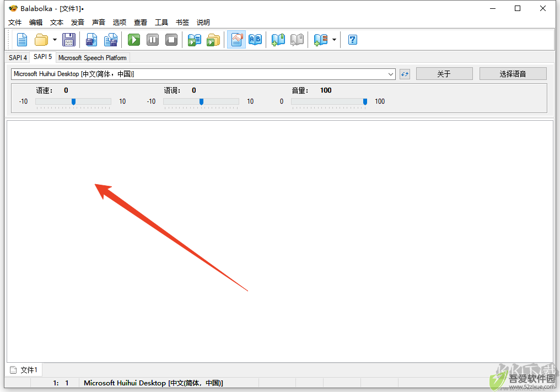
Task: Open the 工具 menu
Action: click(x=161, y=22)
